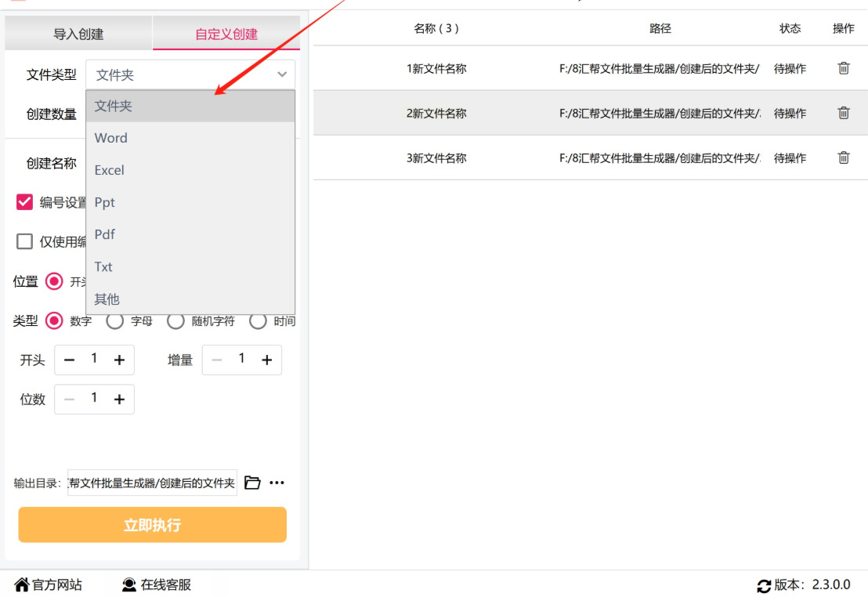This screenshot has height=597, width=868.
Task: Decrease 位数 value with minus
Action: (x=69, y=400)
